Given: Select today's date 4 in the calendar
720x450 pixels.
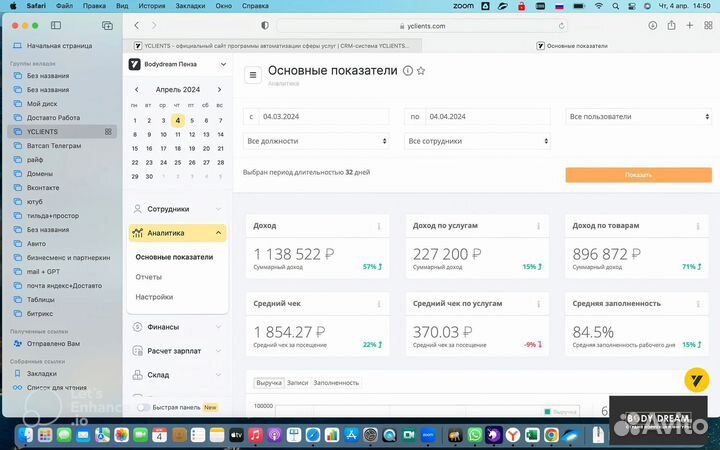Looking at the screenshot, I should point(178,121).
